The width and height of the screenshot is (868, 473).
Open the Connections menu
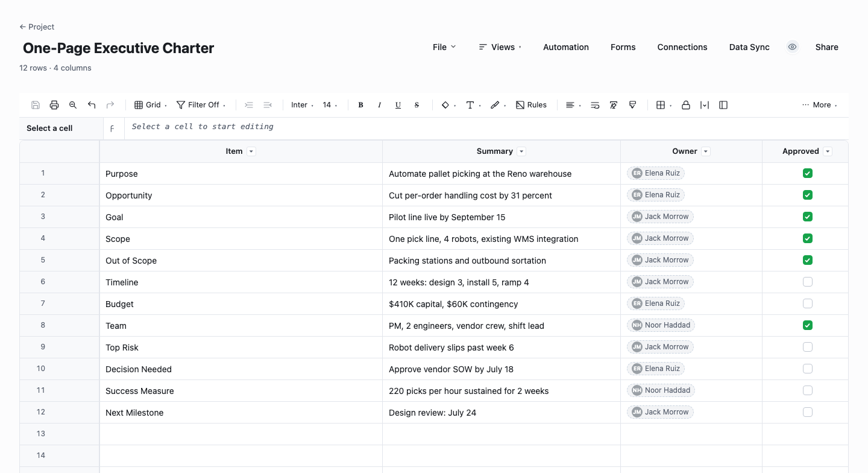[x=682, y=47]
